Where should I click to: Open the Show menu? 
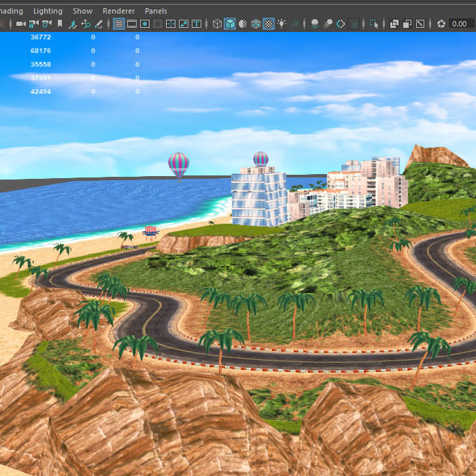point(82,11)
